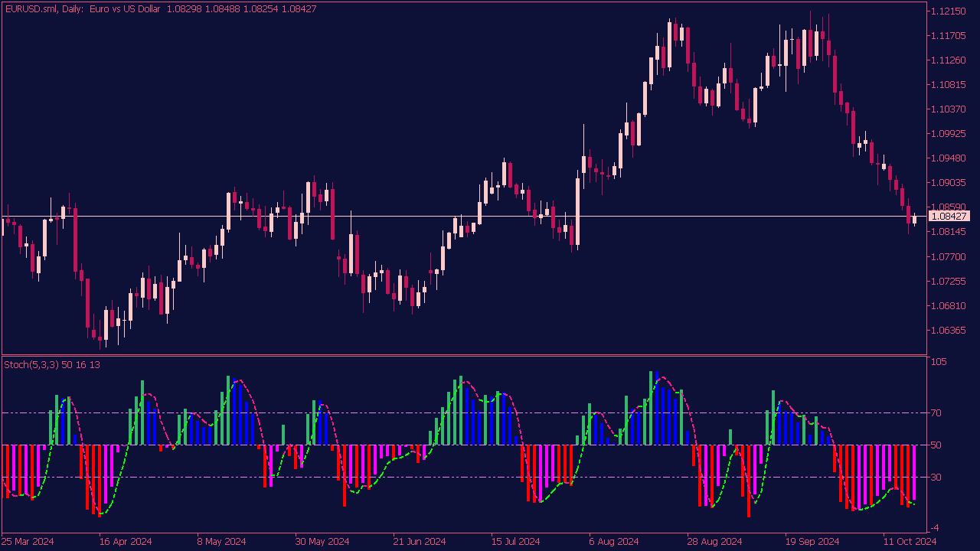Image resolution: width=980 pixels, height=551 pixels.
Task: Click the 30 May 2024 date label
Action: coord(322,541)
